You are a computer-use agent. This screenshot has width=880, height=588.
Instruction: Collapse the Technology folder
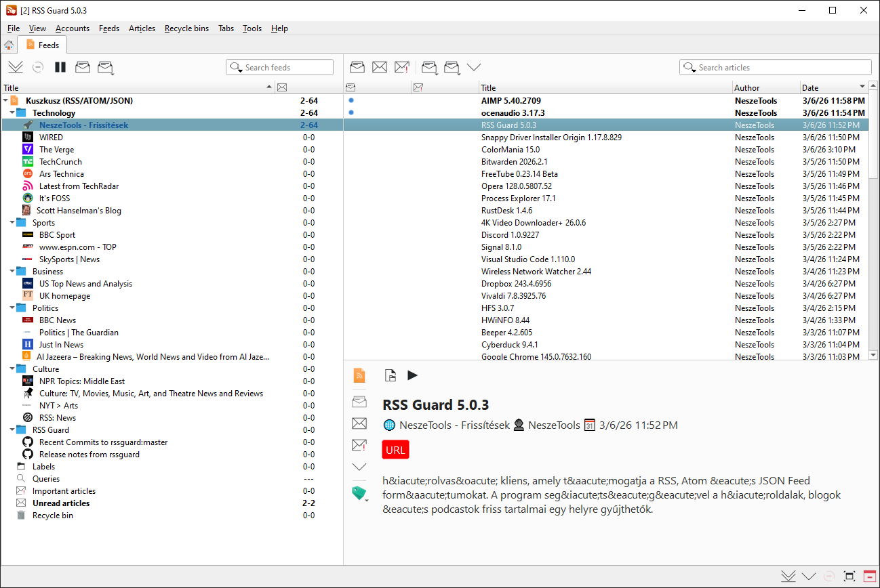point(12,113)
